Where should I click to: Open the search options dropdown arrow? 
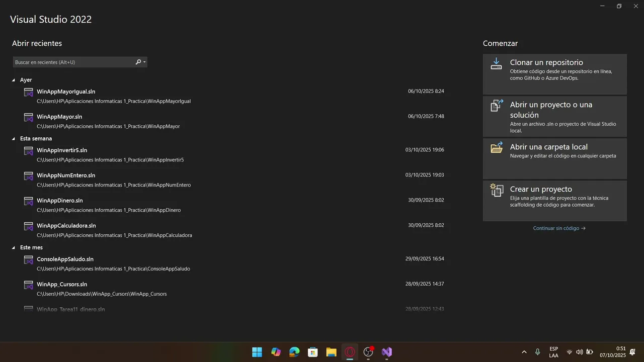point(145,62)
